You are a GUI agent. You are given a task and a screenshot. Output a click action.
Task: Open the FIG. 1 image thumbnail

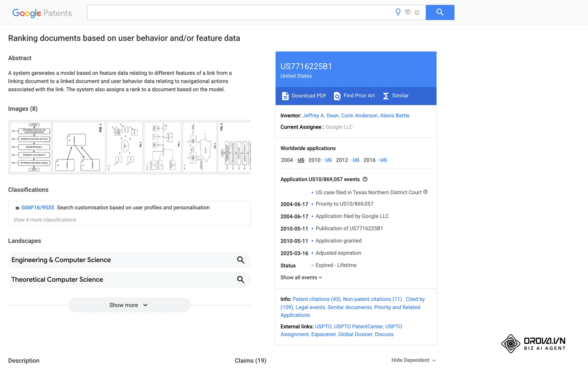pyautogui.click(x=79, y=147)
